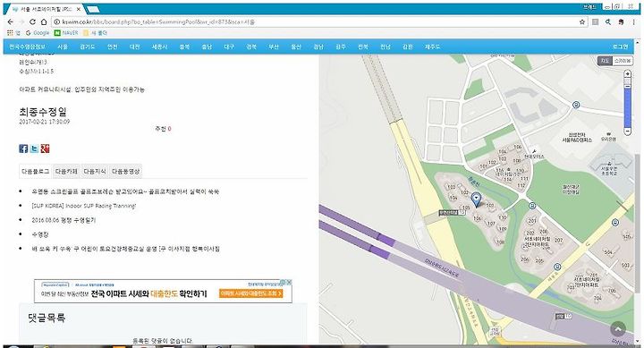Open the NAVER bookmark
Image resolution: width=644 pixels, height=348 pixels.
[x=66, y=33]
